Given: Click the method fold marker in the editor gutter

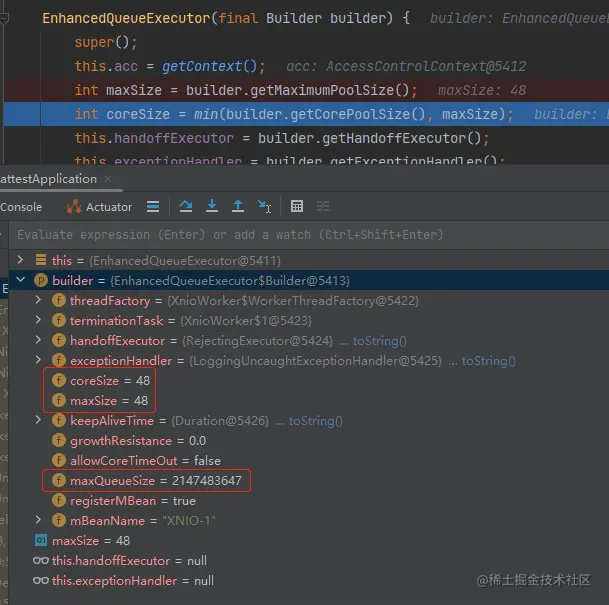Looking at the screenshot, I should tap(4, 18).
